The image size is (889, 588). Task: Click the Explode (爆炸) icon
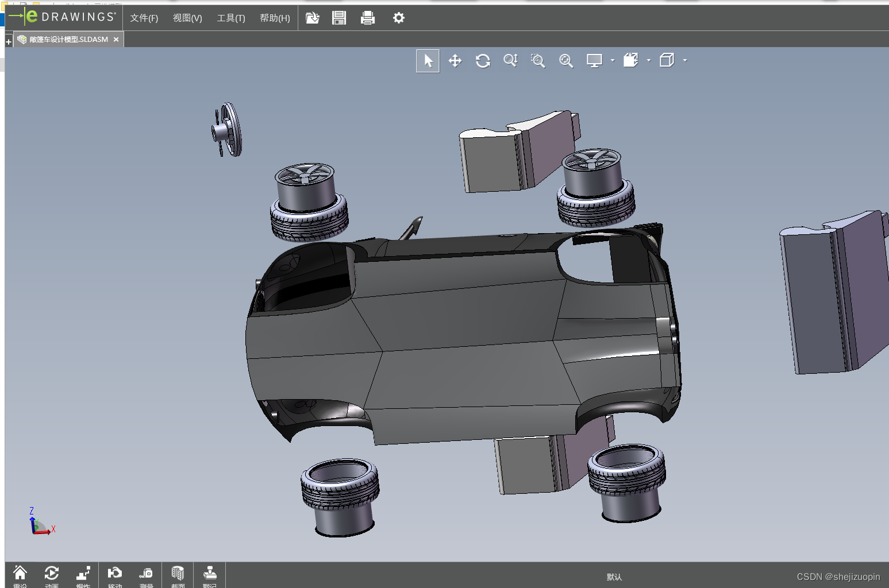click(x=83, y=576)
